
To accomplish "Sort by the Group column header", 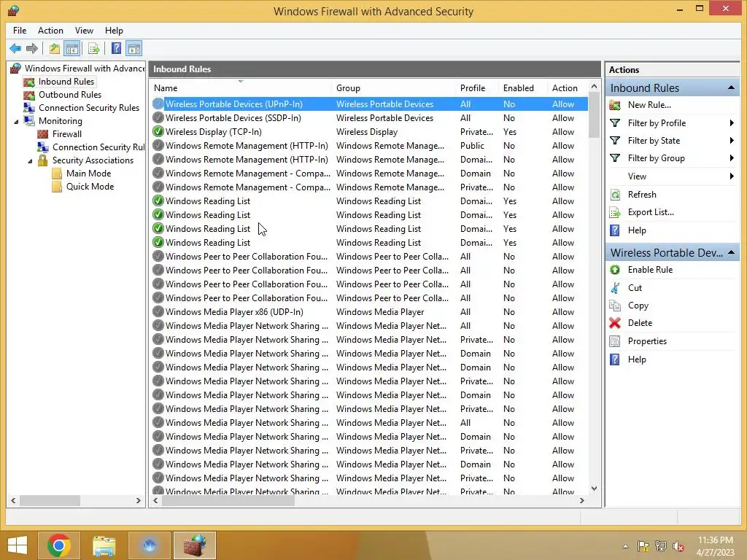I will point(393,88).
